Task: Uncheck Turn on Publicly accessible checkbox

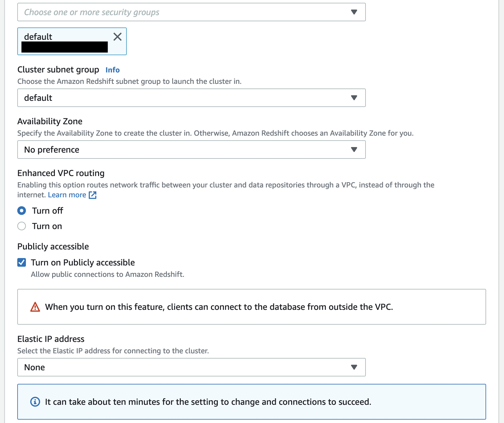Action: point(22,262)
